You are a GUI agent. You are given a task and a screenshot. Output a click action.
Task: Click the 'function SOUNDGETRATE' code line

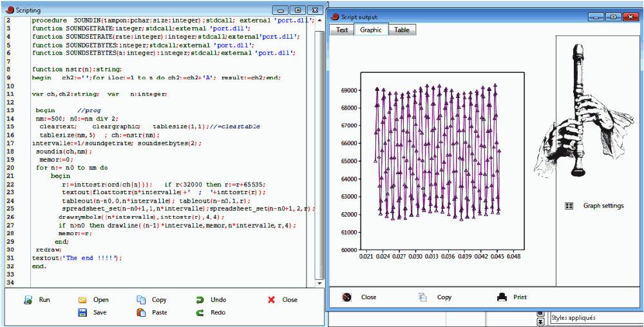141,28
